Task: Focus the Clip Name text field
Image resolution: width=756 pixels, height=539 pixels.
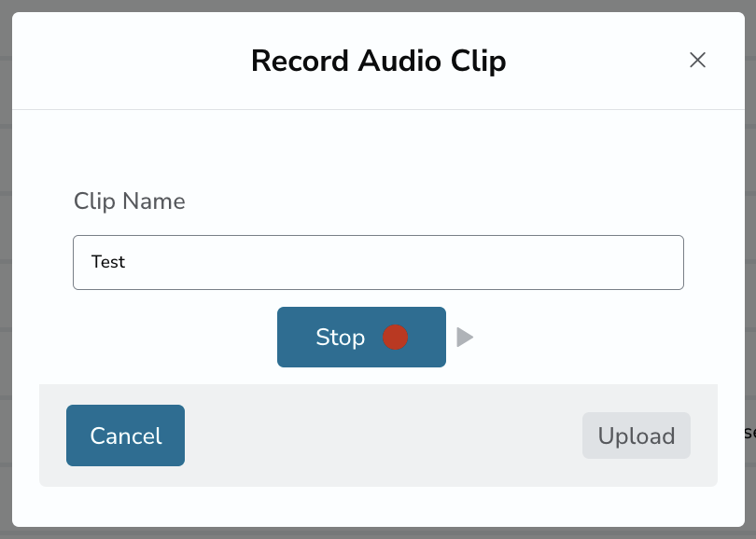Action: 379,263
